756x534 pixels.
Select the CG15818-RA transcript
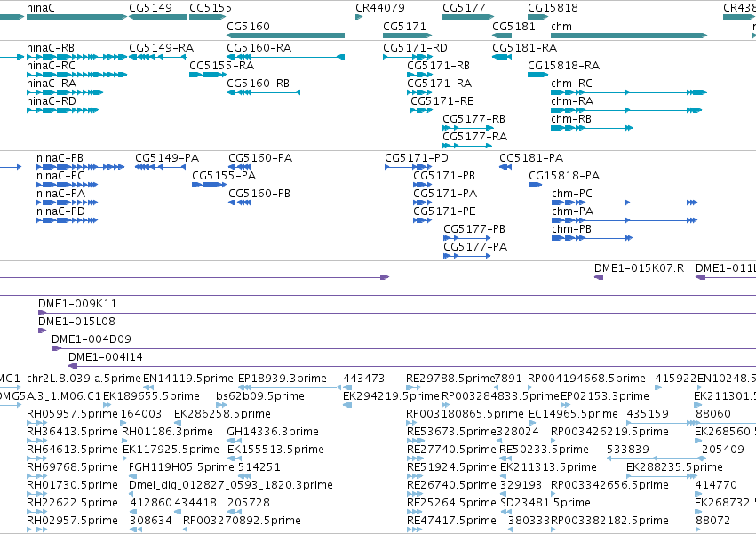(538, 75)
